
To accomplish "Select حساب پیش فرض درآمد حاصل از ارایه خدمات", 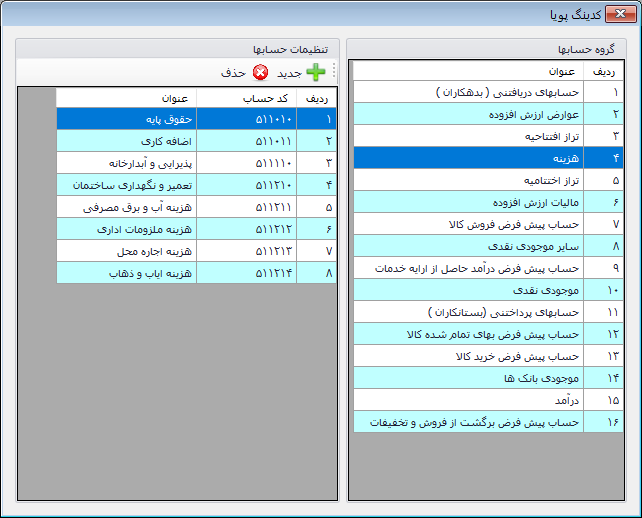I will (488, 268).
